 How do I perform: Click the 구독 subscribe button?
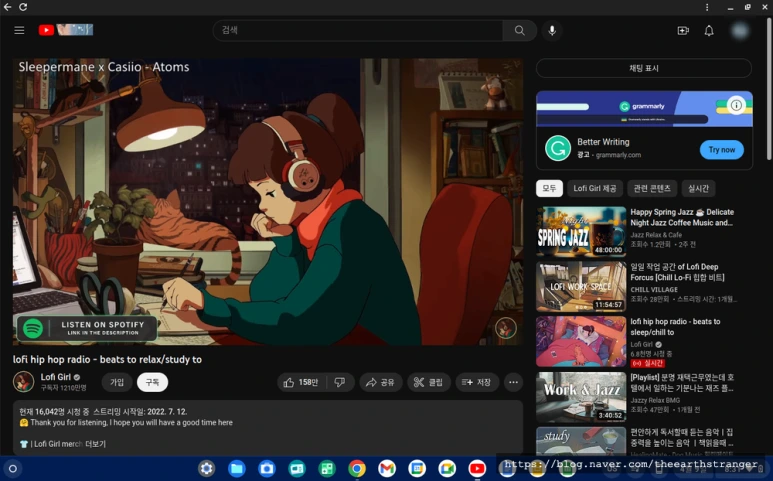tap(152, 382)
